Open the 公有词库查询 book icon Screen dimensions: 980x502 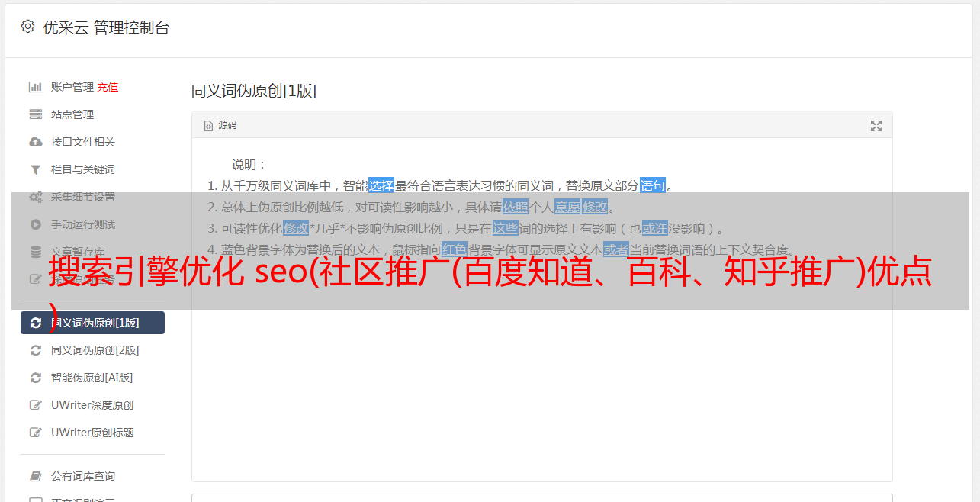pos(35,476)
